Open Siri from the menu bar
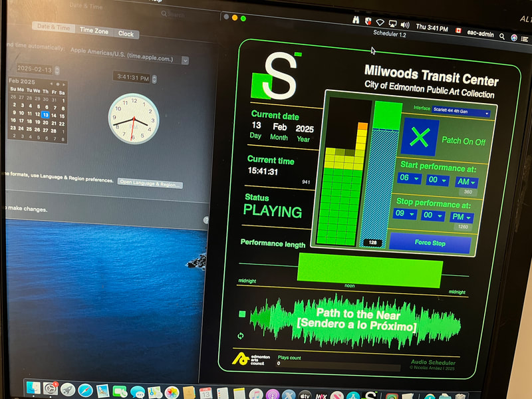This screenshot has height=399, width=532. click(514, 38)
